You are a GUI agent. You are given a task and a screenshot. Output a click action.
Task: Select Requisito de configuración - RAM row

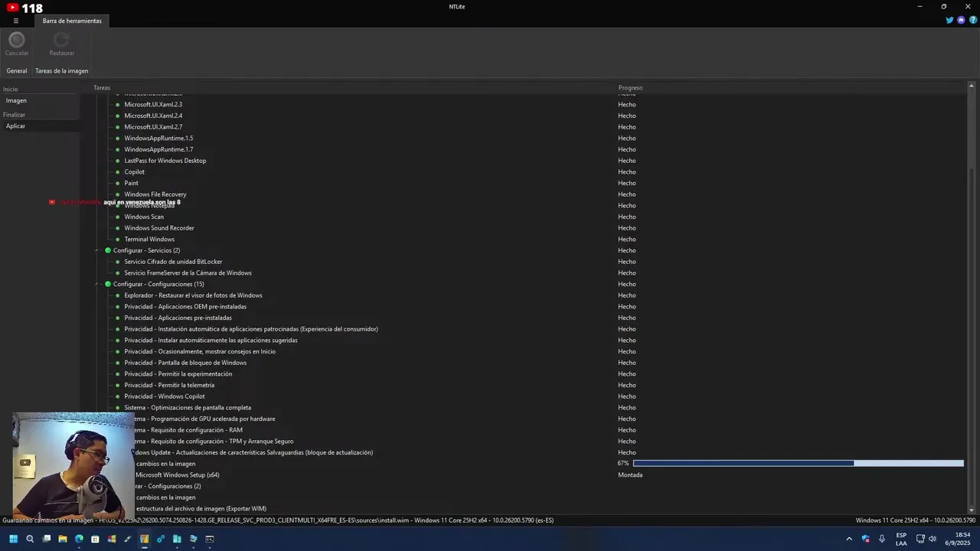point(188,430)
